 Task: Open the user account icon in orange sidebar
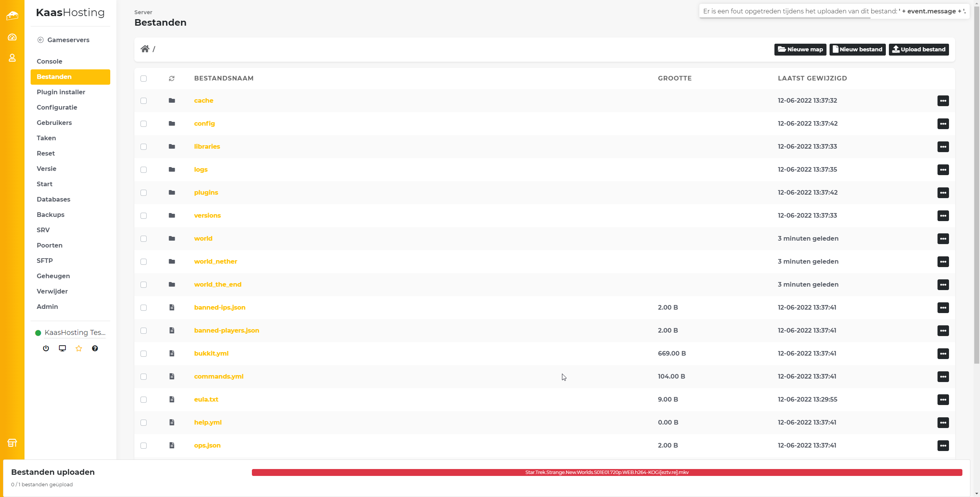tap(12, 58)
